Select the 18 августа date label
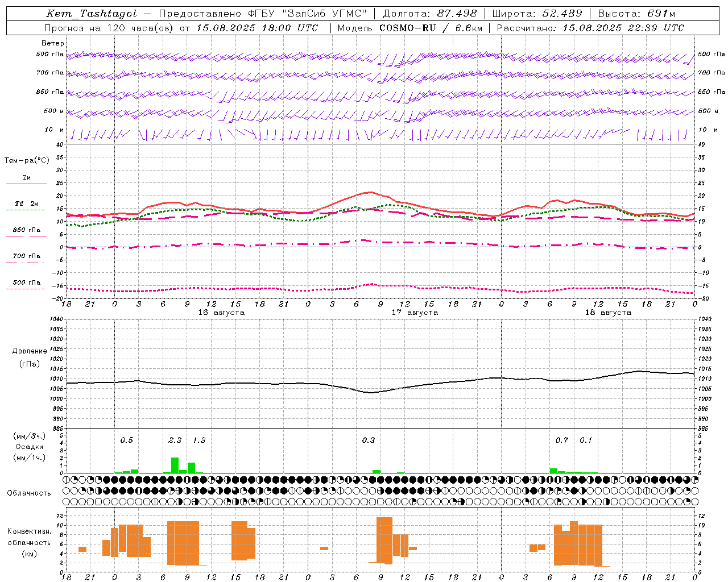This screenshot has height=582, width=728. [608, 313]
